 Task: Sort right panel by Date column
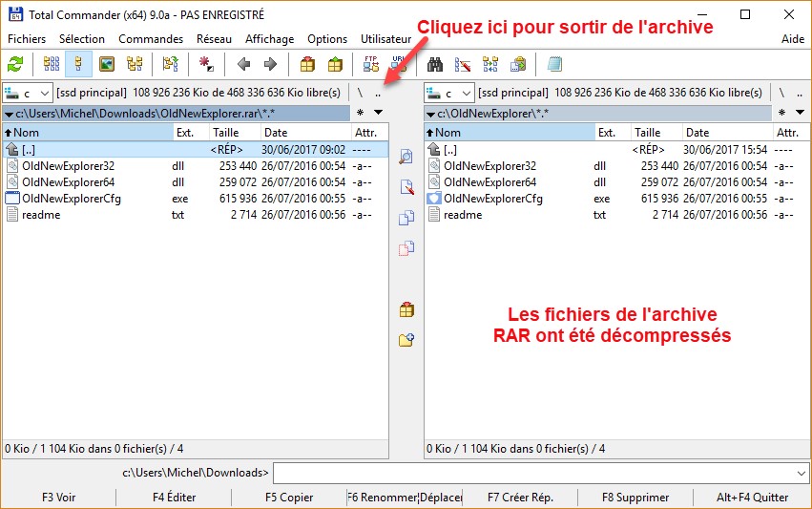[728, 133]
